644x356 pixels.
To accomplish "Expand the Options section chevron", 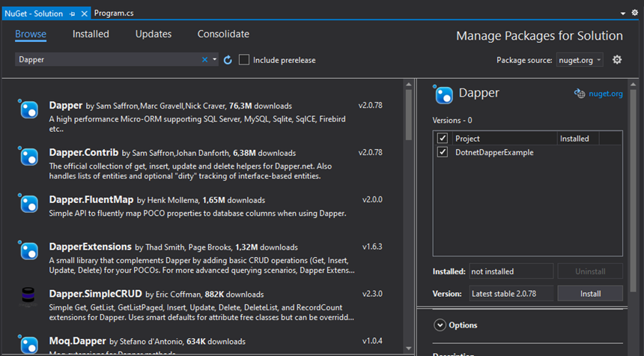I will 440,325.
